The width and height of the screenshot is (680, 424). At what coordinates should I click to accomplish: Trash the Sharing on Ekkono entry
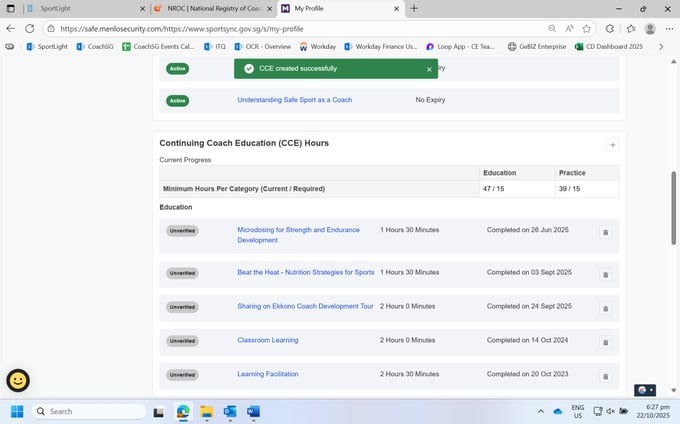tap(604, 309)
